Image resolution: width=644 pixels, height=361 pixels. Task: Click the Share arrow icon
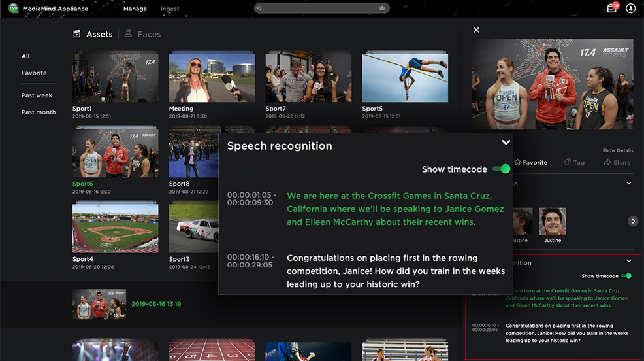pos(607,162)
